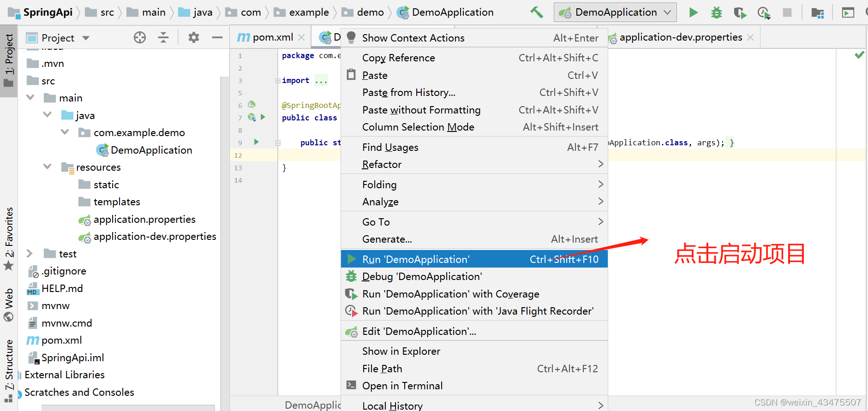Screen dimensions: 868x411
Task: Select Run with 'Java Flight Recorder'
Action: tap(474, 311)
